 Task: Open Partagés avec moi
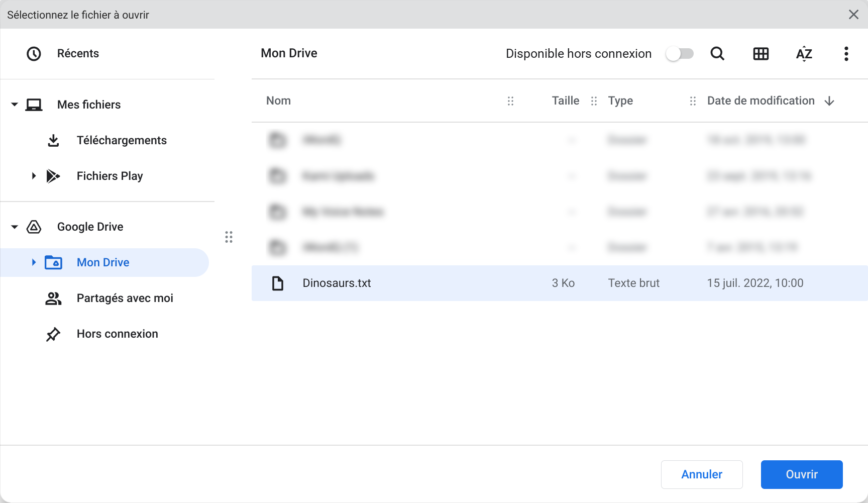(125, 298)
